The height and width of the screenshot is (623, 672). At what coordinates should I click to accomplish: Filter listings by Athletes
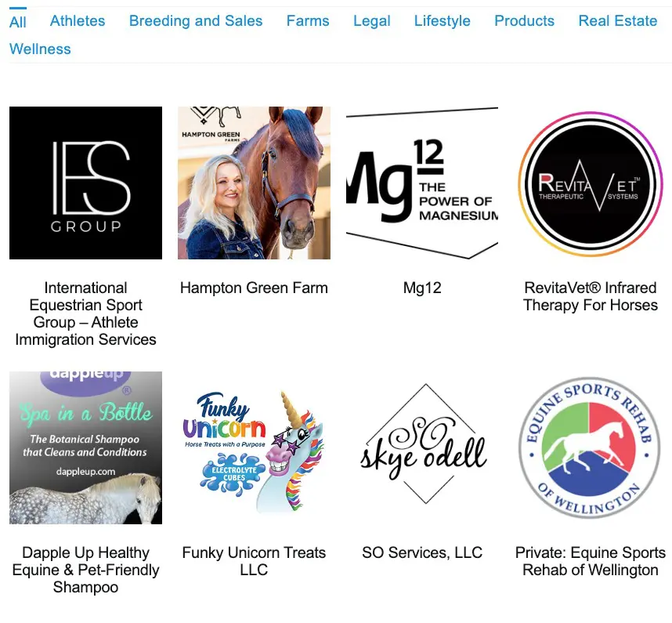point(78,21)
